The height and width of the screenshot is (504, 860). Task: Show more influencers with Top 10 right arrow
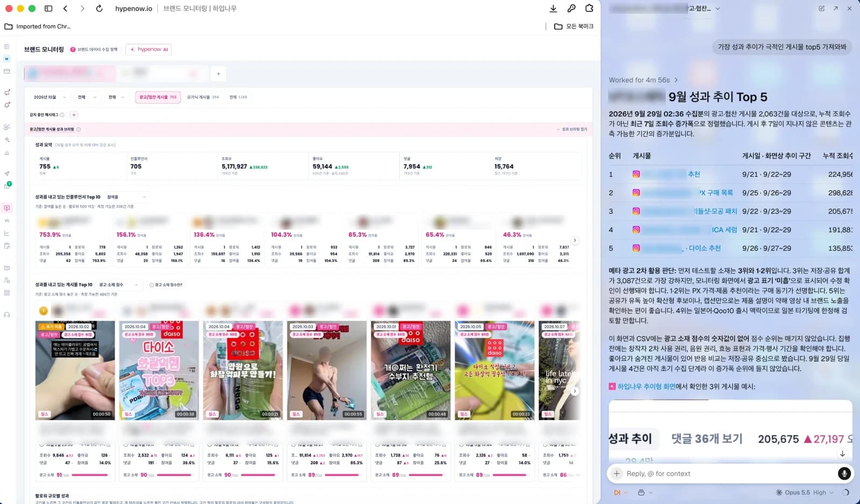pos(575,240)
